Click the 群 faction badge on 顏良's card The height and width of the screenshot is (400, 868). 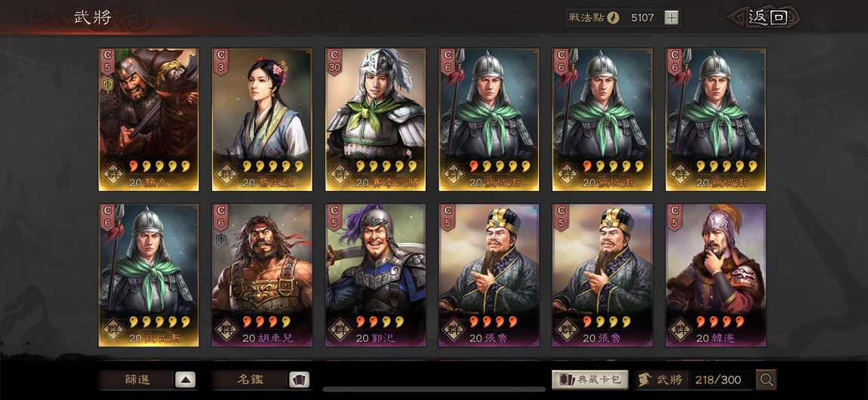pos(114,173)
